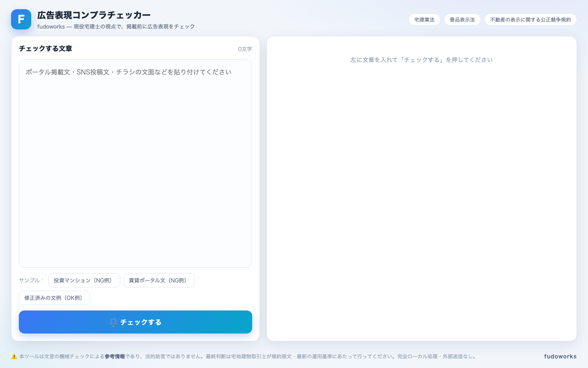Click the 不動産の表示に関する公正競争規約 chip
Viewport: 588px width, 368px height.
click(x=531, y=20)
